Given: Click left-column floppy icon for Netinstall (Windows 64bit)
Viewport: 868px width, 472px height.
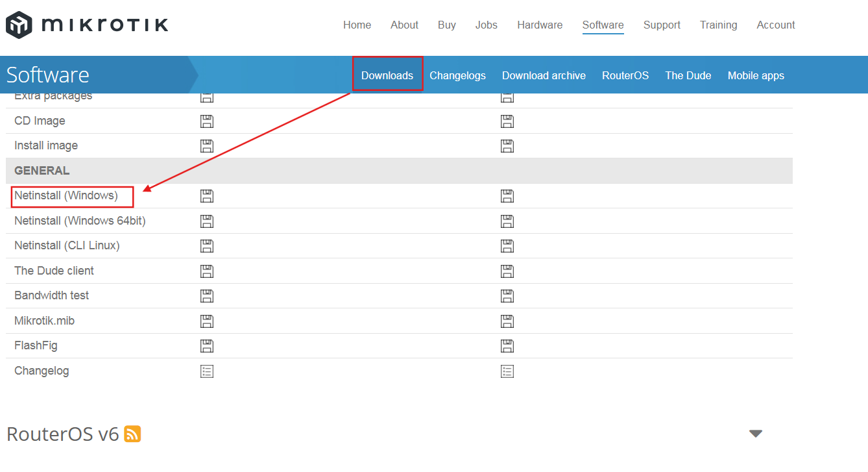Looking at the screenshot, I should 207,221.
